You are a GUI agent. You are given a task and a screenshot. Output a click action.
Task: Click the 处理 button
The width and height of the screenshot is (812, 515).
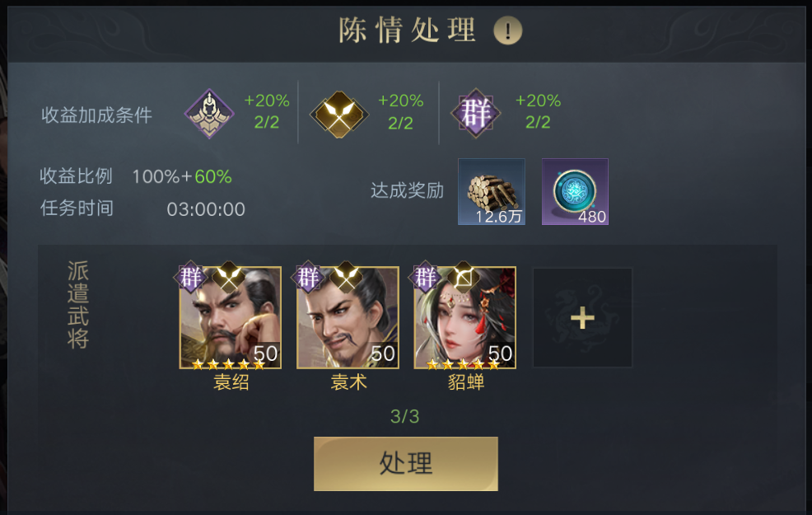(405, 464)
